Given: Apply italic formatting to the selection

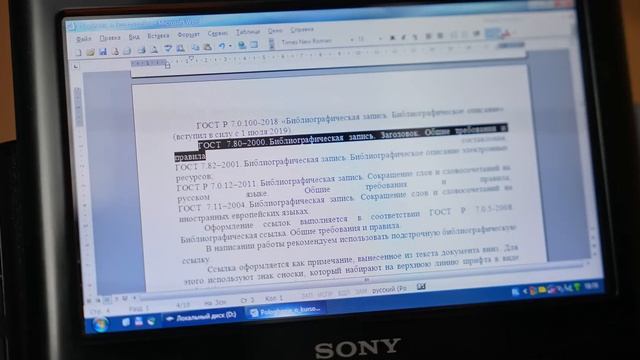Looking at the screenshot, I should pyautogui.click(x=403, y=37).
